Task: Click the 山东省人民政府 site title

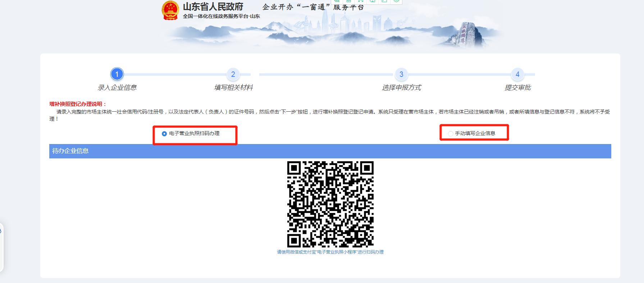Action: pos(213,7)
